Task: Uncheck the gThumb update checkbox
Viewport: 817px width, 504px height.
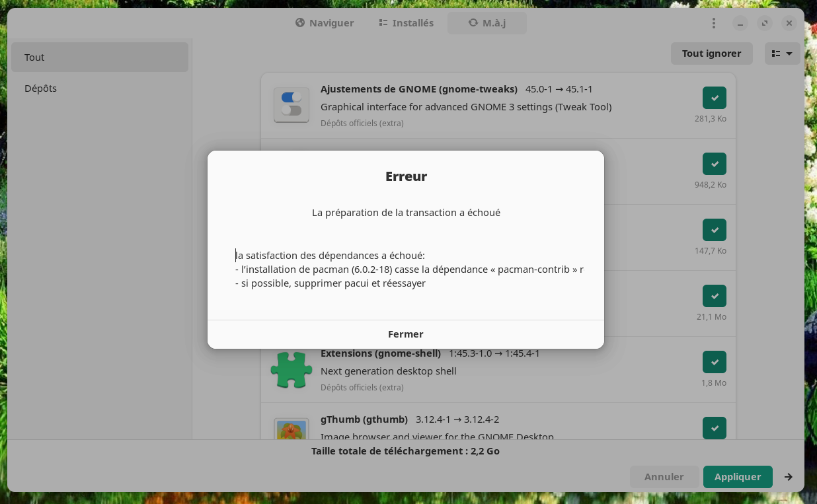Action: pyautogui.click(x=715, y=428)
